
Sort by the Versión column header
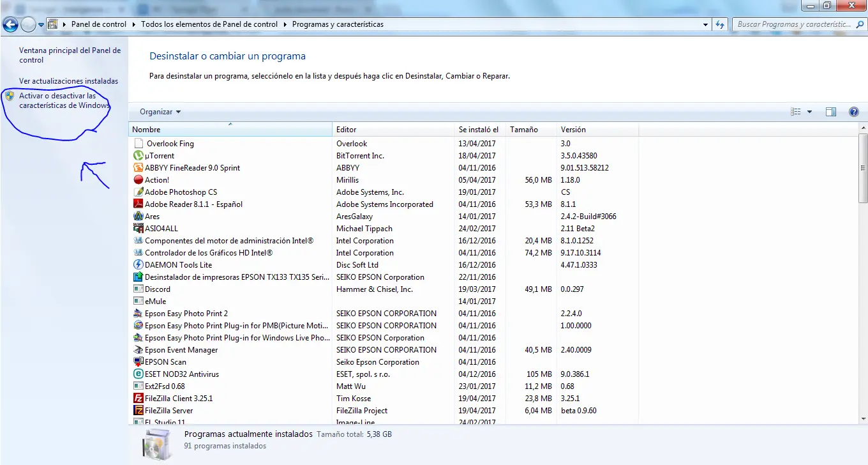[598, 130]
